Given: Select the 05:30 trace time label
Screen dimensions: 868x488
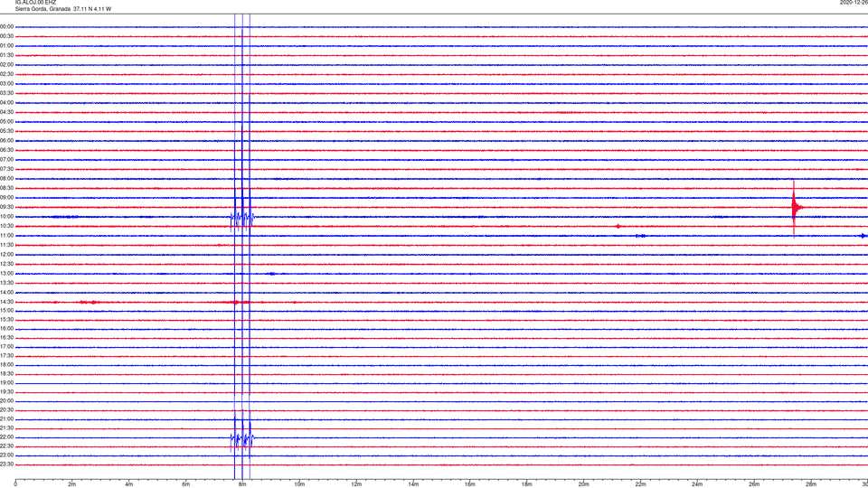Looking at the screenshot, I should [6, 131].
